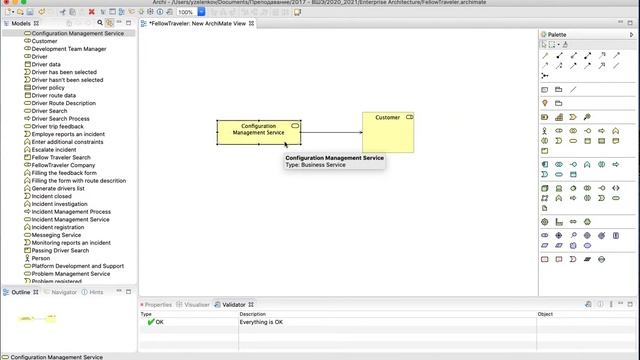The height and width of the screenshot is (360, 640).
Task: Choose the Note element in palette
Action: [x=545, y=89]
